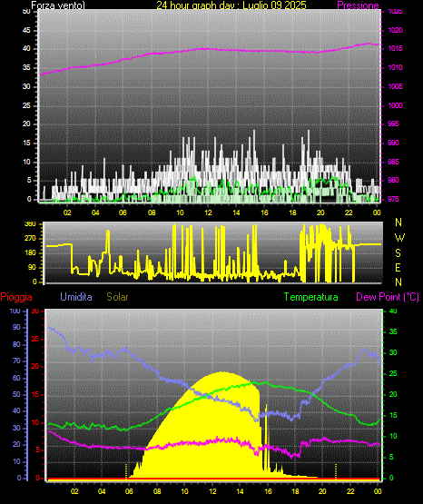Viewport: 423px width, 504px height.
Task: Click the E wind direction letter
Action: pyautogui.click(x=398, y=267)
